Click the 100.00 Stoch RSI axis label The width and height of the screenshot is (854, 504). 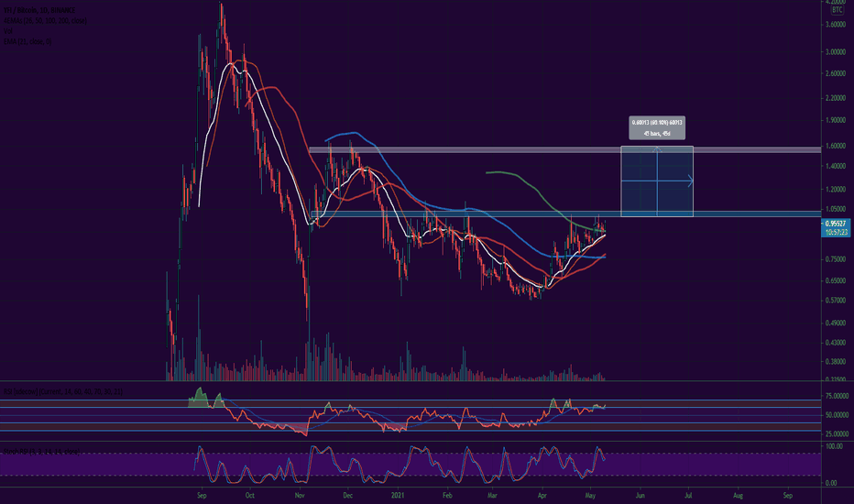pyautogui.click(x=835, y=446)
